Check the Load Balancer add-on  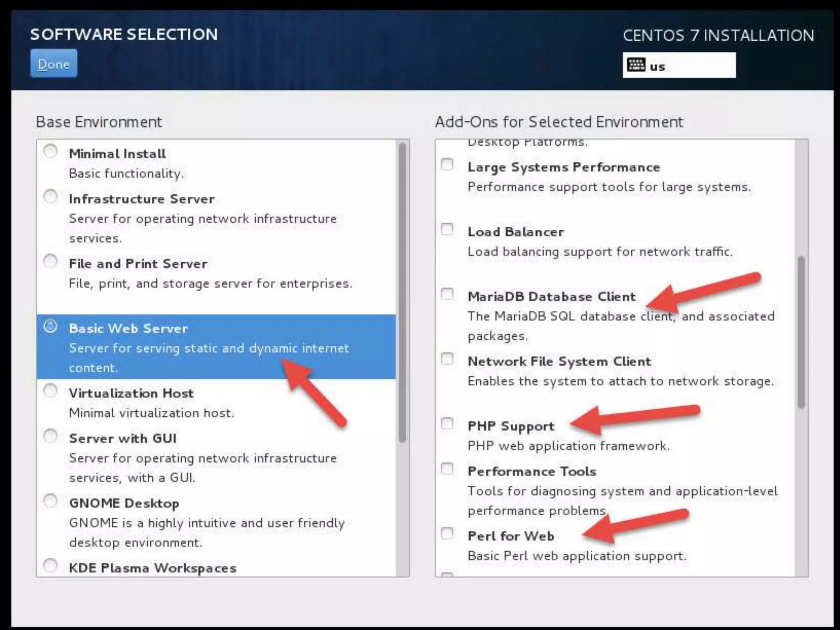pyautogui.click(x=447, y=229)
